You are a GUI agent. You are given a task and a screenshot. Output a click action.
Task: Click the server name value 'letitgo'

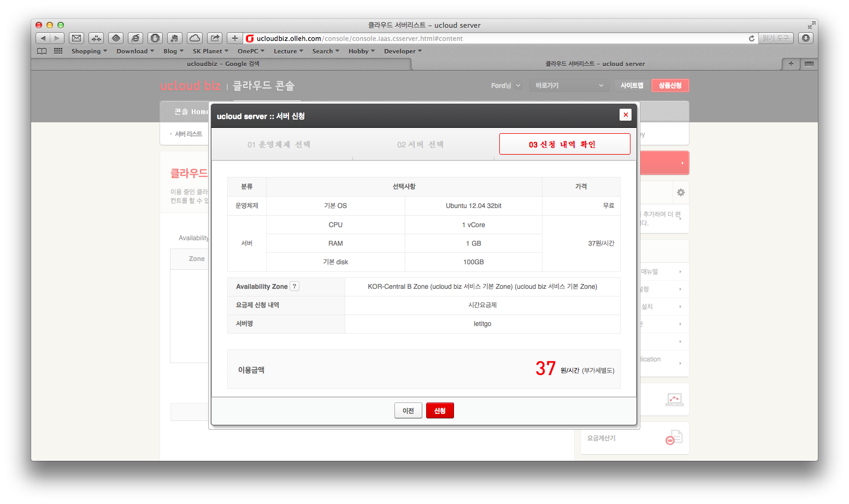[x=482, y=324]
